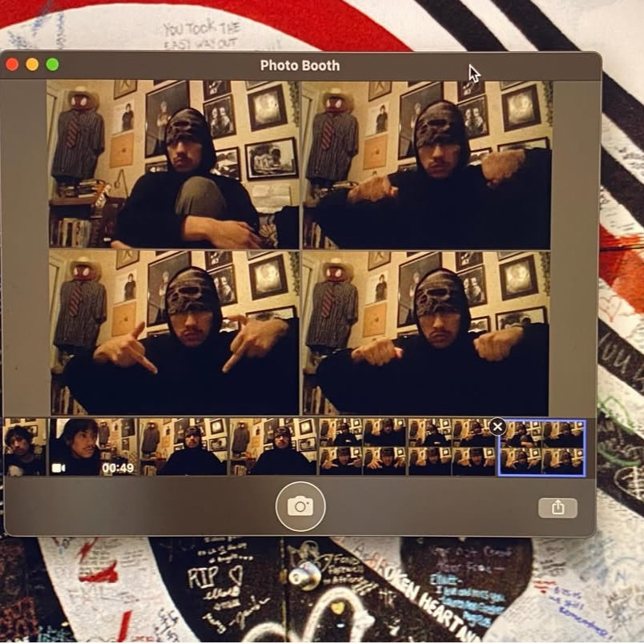Close the Photo Booth window with the red button

pos(12,65)
